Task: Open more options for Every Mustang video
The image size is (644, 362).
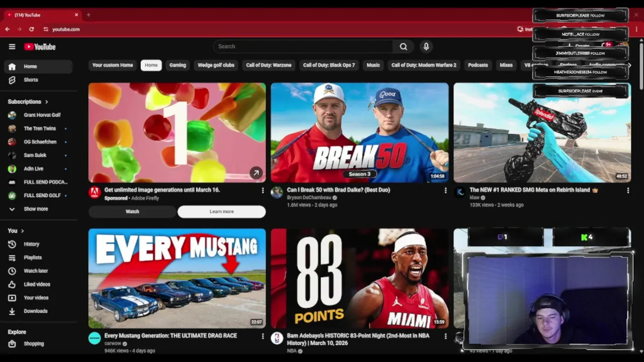Action: pyautogui.click(x=263, y=336)
